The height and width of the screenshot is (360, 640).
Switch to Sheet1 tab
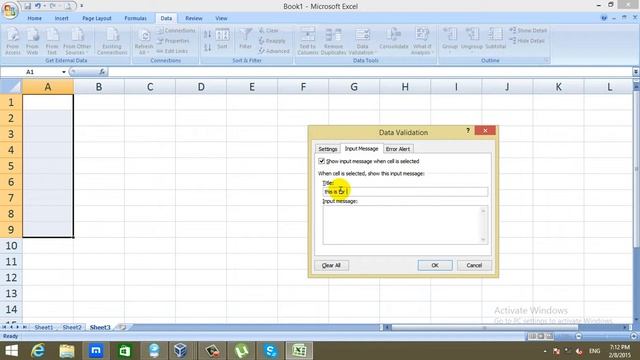coord(44,327)
